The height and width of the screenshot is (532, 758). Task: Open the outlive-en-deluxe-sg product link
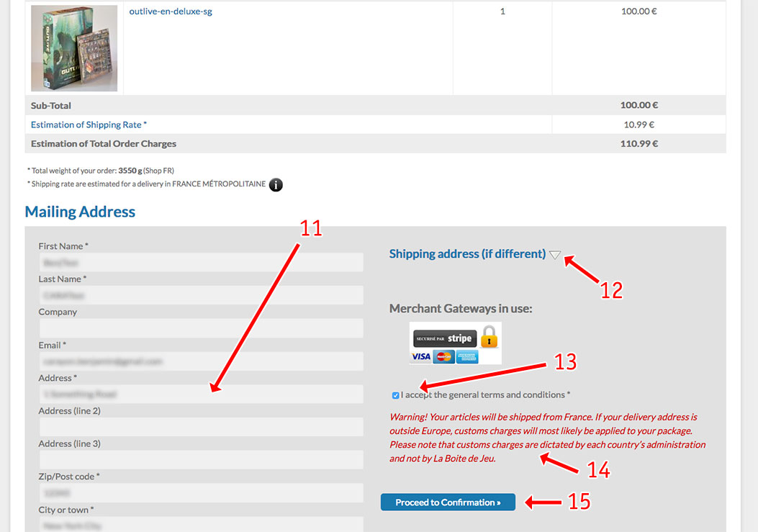pyautogui.click(x=171, y=12)
